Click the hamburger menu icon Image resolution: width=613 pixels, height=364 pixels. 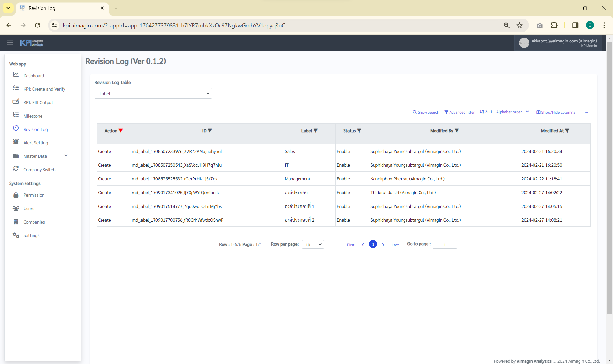pos(10,43)
